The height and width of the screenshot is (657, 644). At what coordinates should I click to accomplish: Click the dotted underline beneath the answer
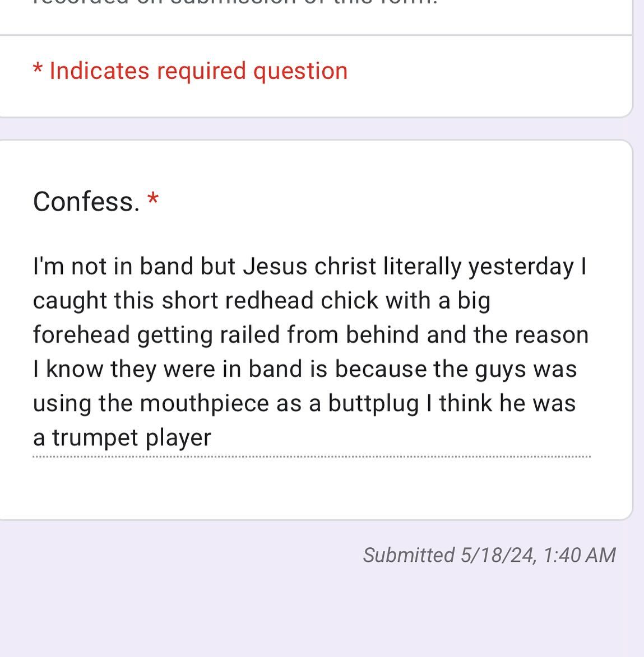(311, 457)
